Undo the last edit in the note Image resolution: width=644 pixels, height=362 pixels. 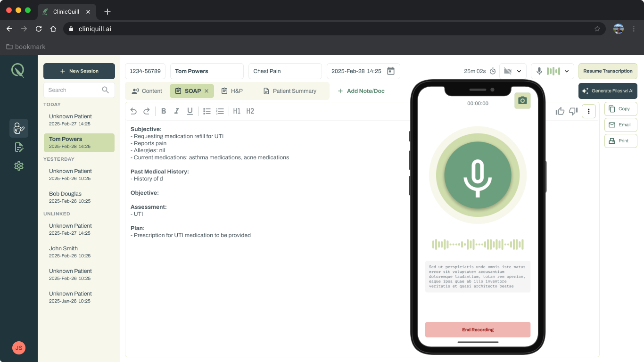click(x=133, y=111)
